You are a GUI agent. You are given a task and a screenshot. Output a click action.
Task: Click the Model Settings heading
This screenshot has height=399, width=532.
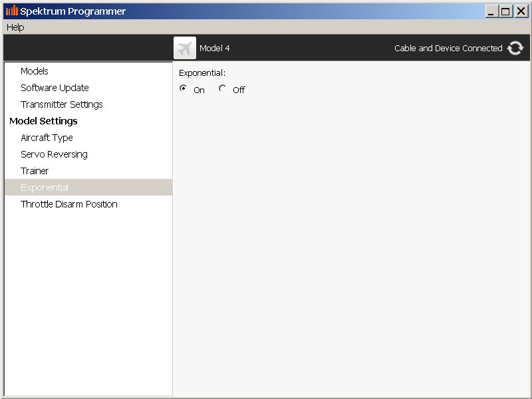[x=43, y=121]
